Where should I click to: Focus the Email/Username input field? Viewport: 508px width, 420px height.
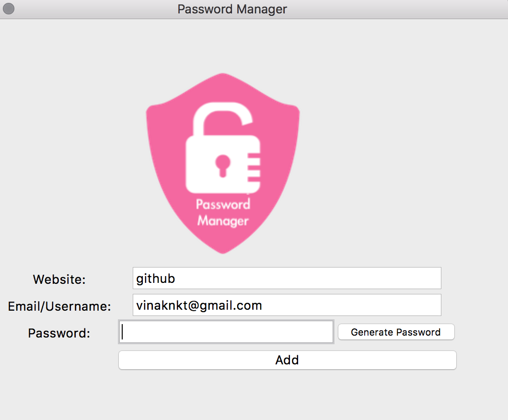point(287,305)
